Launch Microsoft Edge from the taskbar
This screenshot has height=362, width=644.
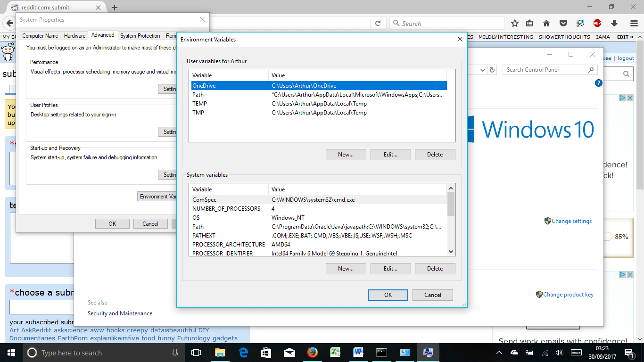pos(243,353)
